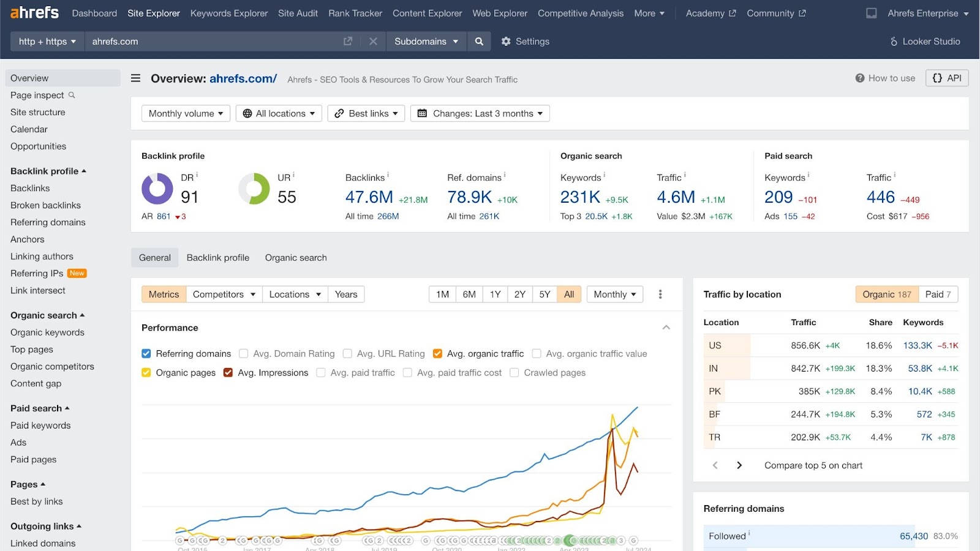This screenshot has width=980, height=551.
Task: Click Page inspect search icon
Action: 72,95
